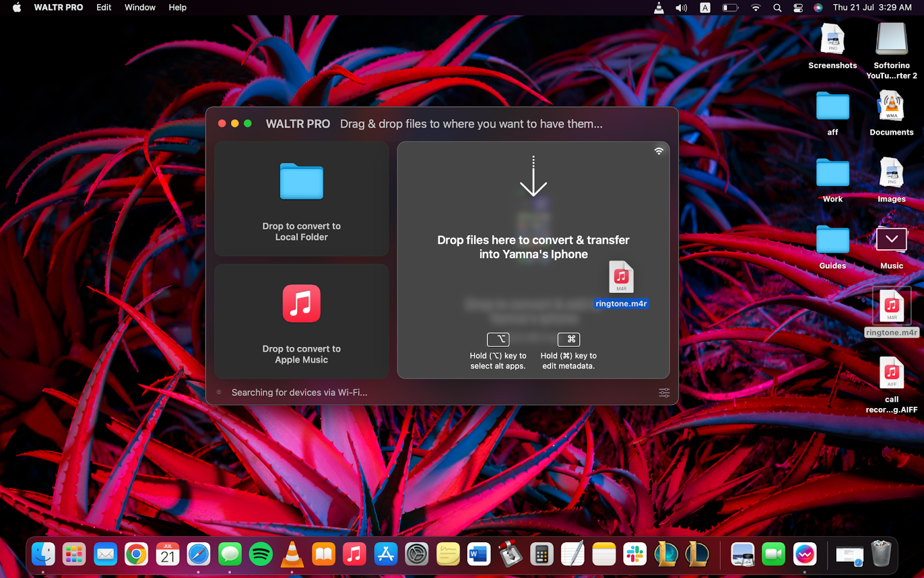Click the downward arrow in the drop zone

click(533, 176)
